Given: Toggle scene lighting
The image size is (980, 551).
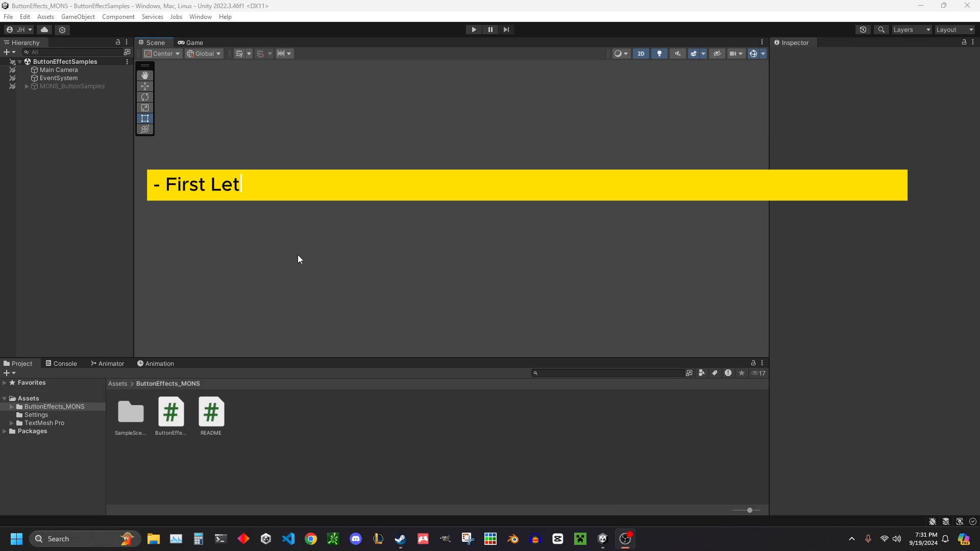Looking at the screenshot, I should (659, 54).
